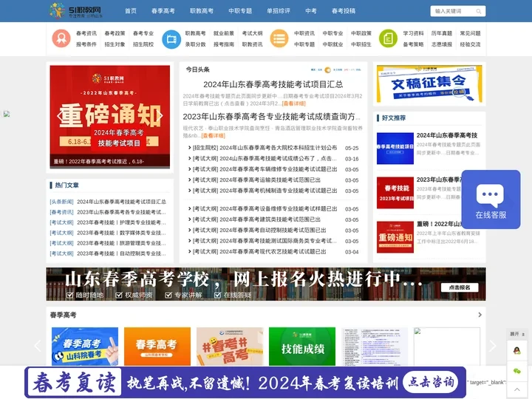
Task: Open the 春考政策 link
Action: [x=115, y=33]
